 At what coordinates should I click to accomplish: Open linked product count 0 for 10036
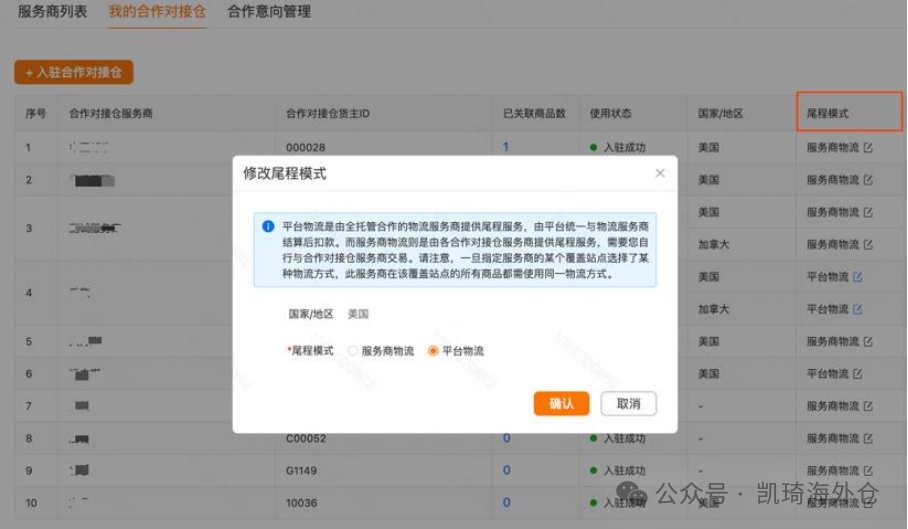[507, 502]
